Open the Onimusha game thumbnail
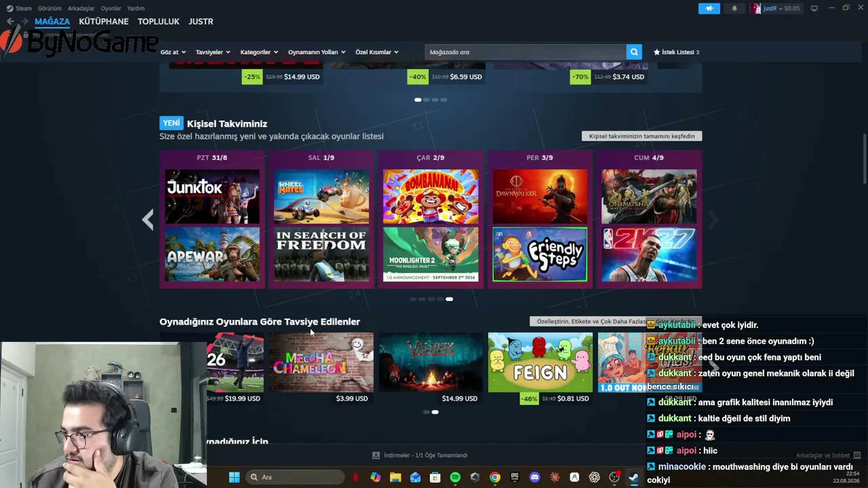This screenshot has height=488, width=868. (649, 197)
